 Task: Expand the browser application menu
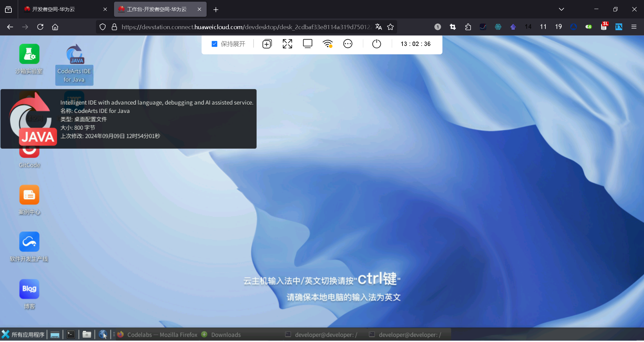tap(634, 27)
